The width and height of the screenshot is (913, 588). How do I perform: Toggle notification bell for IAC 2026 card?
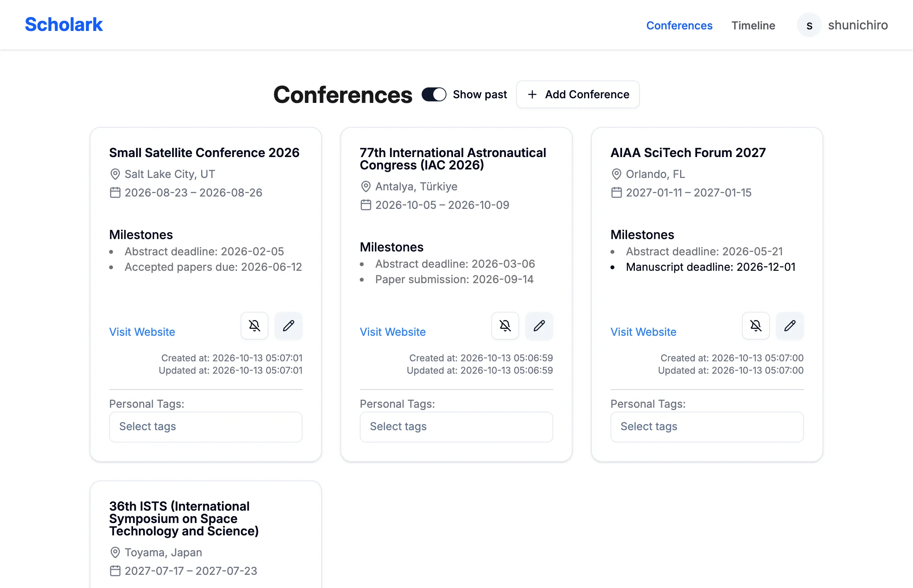point(505,326)
